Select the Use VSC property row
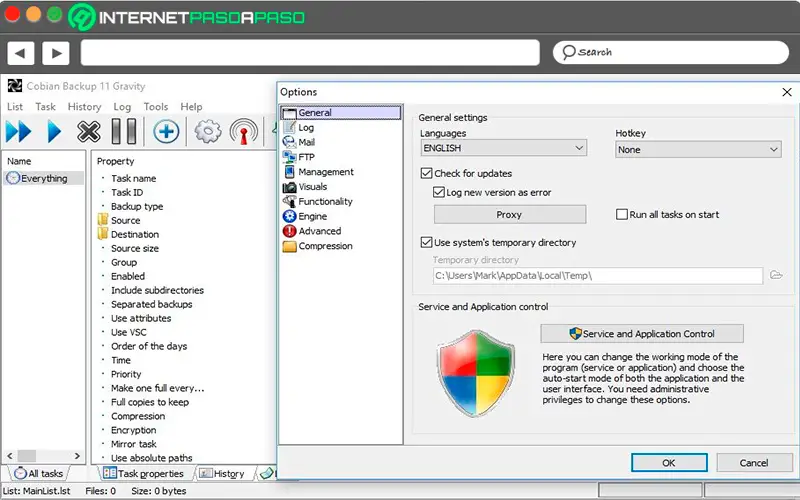 point(129,332)
